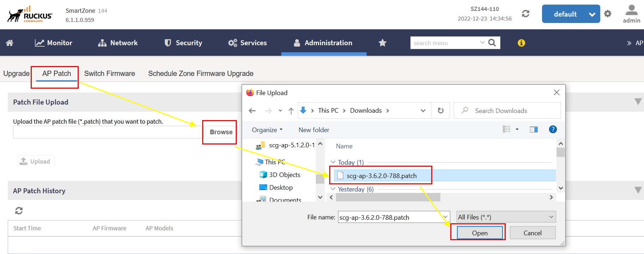Open the default domain dropdown
Viewport: 644px width, 254px height.
tap(571, 14)
